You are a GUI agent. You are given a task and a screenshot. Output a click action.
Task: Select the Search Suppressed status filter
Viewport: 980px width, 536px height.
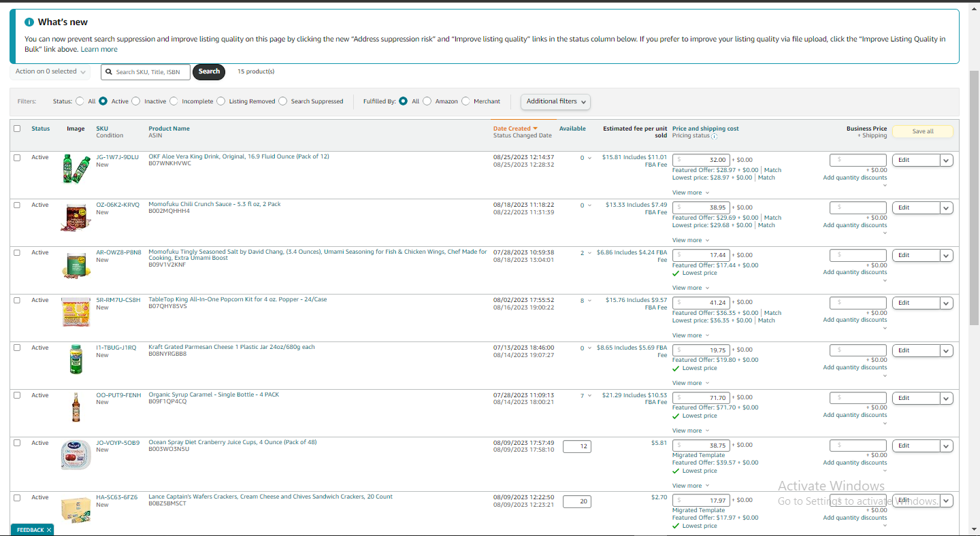click(x=283, y=101)
